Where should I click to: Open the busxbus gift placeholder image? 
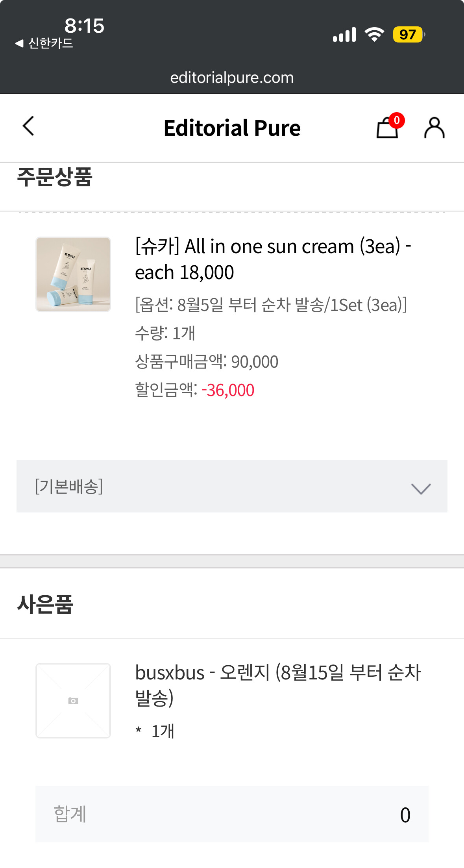(73, 701)
